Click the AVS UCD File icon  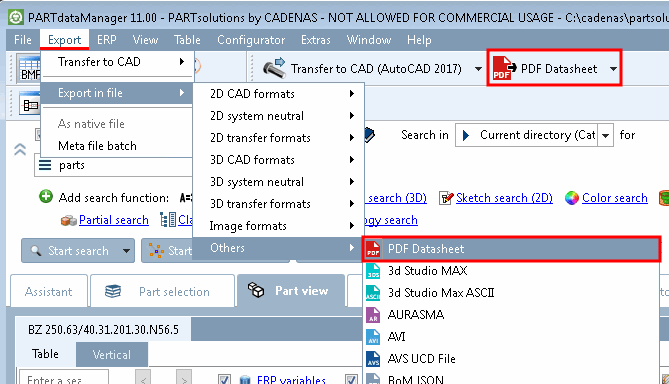373,359
